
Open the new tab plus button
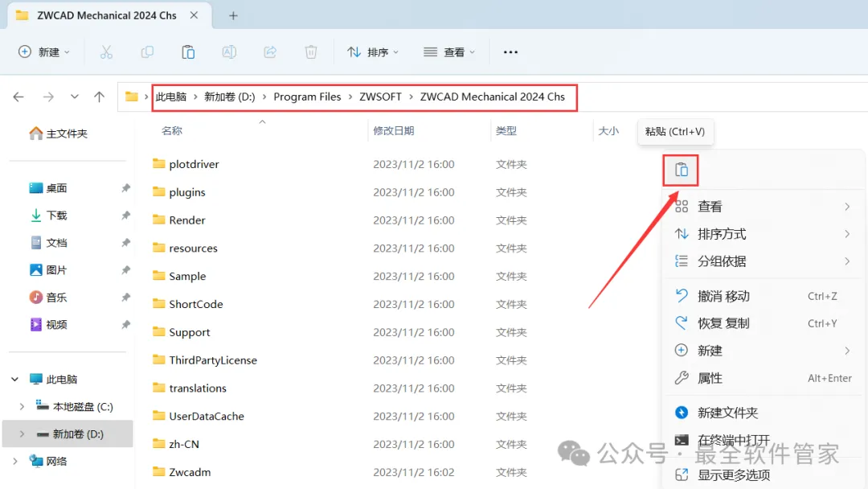point(233,15)
